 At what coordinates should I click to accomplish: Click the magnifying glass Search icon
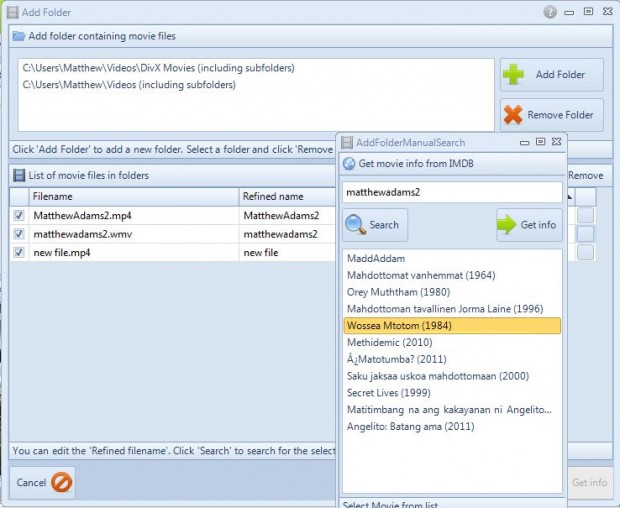[356, 225]
